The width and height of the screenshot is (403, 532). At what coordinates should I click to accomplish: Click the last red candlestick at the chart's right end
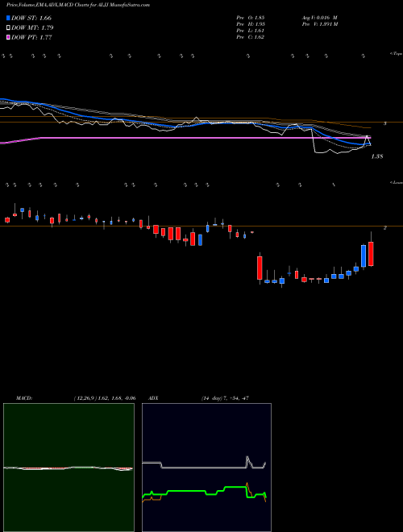(371, 254)
